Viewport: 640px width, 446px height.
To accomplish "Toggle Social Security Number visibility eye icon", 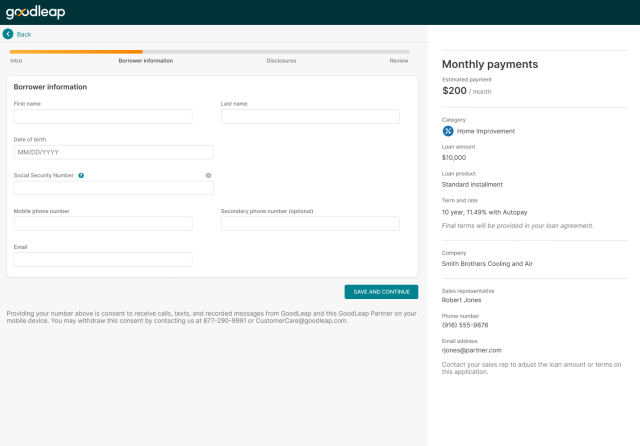I will 208,175.
